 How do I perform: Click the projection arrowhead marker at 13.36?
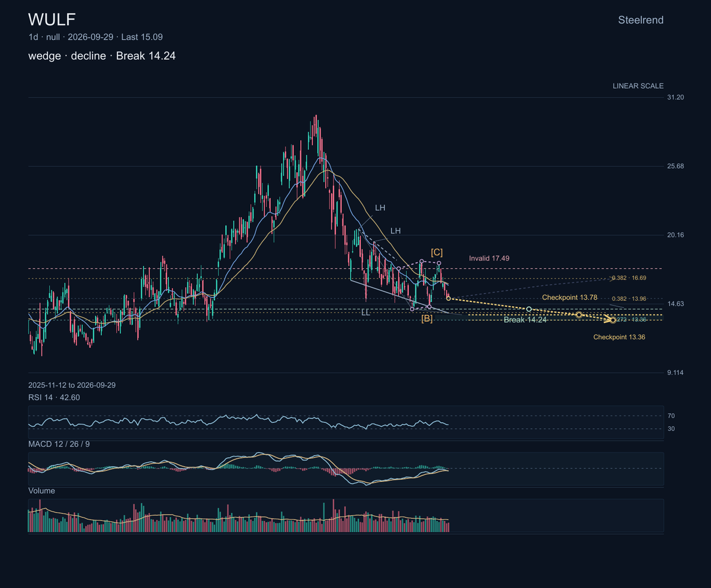[x=613, y=320]
